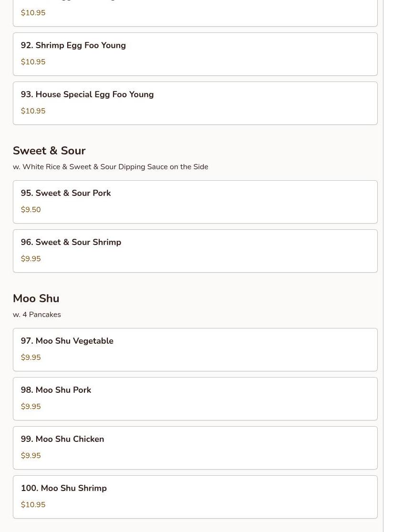This screenshot has height=532, width=393.
Task: Click the 'w. 4 Pancakes' description
Action: pos(37,315)
